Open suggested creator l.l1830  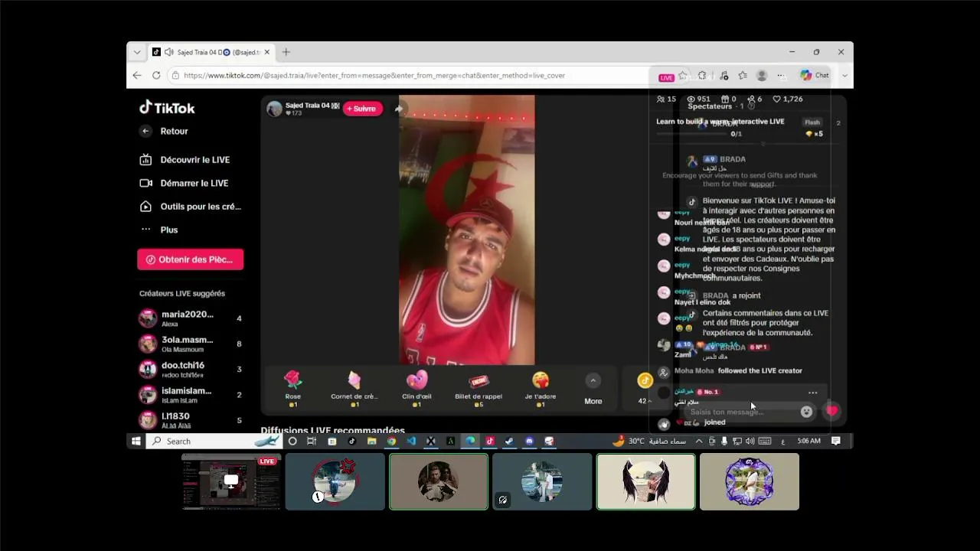191,420
